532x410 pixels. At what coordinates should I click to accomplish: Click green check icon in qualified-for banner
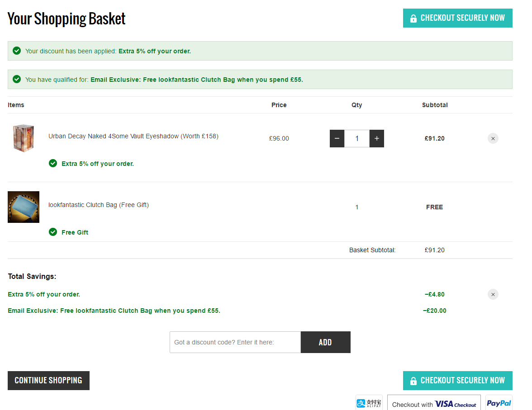17,80
